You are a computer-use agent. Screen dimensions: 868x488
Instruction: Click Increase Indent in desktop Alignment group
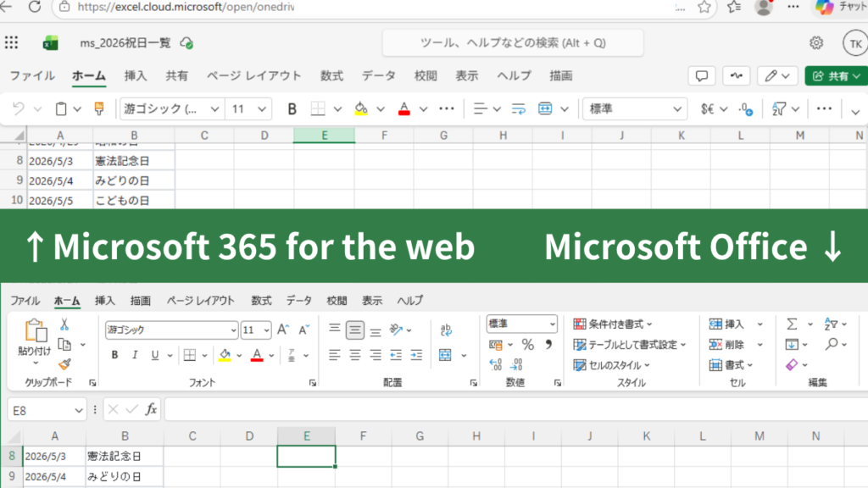pyautogui.click(x=416, y=355)
